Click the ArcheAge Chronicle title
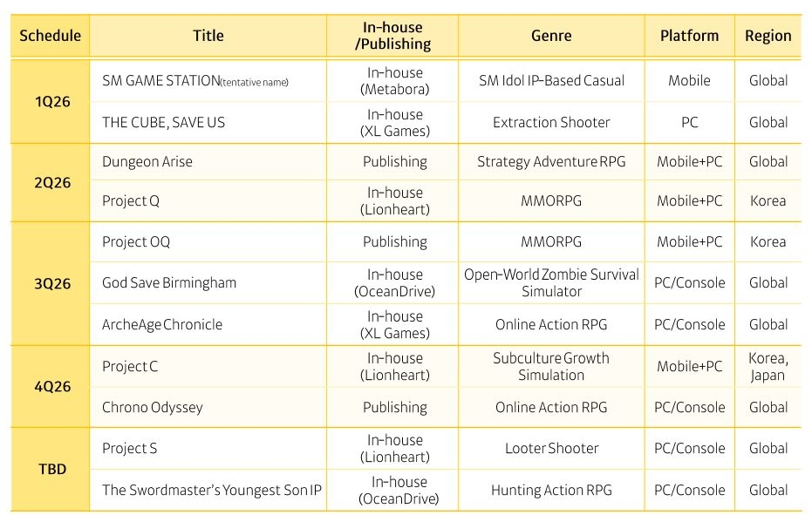This screenshot has height=522, width=812. 162,325
